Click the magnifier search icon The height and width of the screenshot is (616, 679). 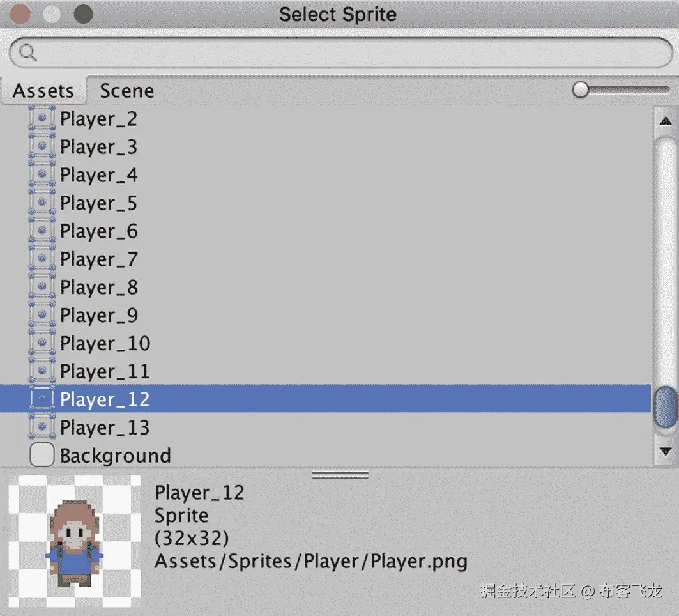pos(27,53)
